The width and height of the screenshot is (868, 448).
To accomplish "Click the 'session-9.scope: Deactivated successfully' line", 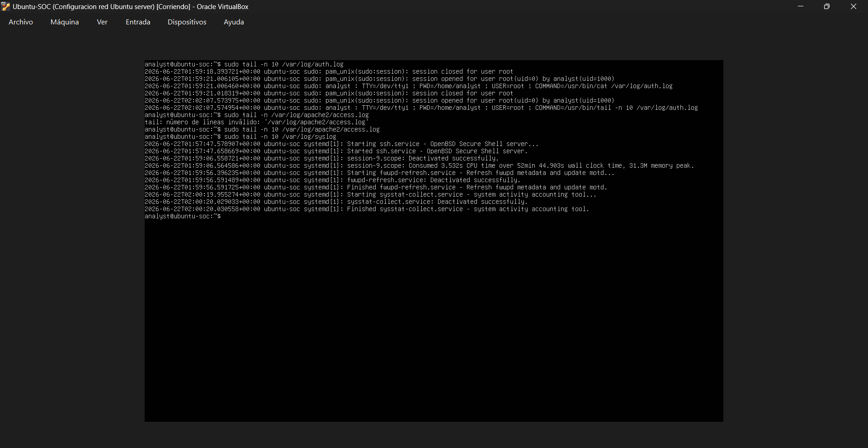I will click(x=322, y=158).
